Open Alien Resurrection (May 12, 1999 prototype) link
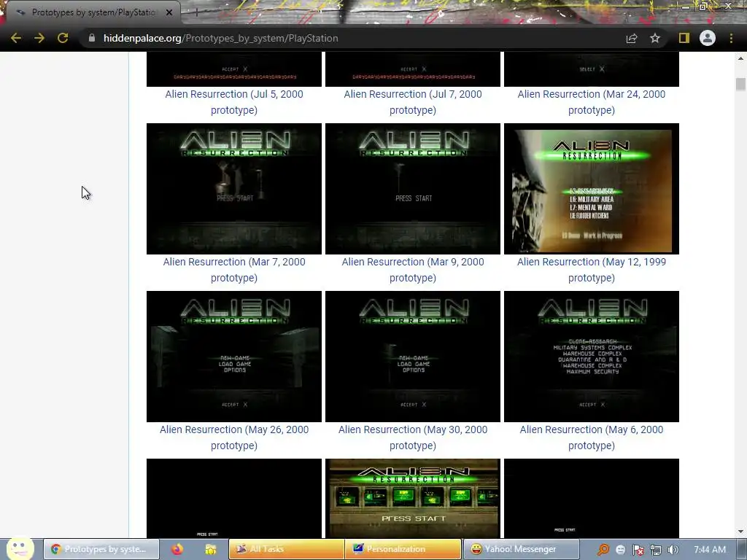The height and width of the screenshot is (560, 747). click(591, 270)
